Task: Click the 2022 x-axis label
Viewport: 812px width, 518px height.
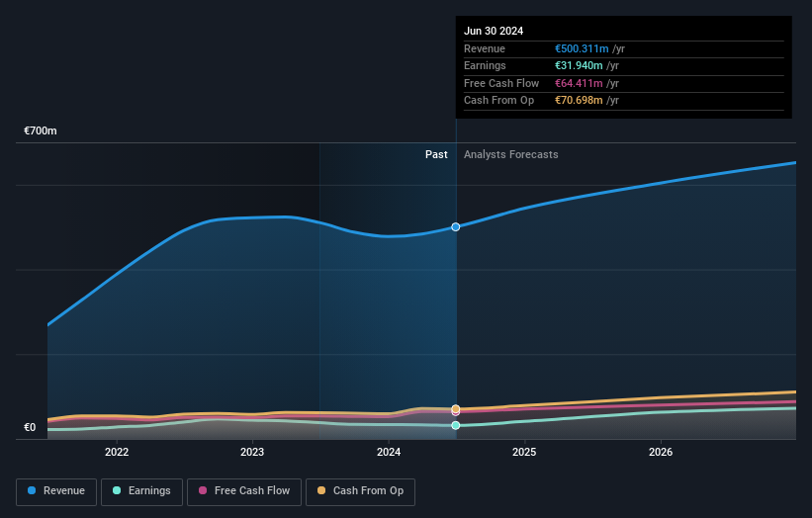Action: point(117,452)
